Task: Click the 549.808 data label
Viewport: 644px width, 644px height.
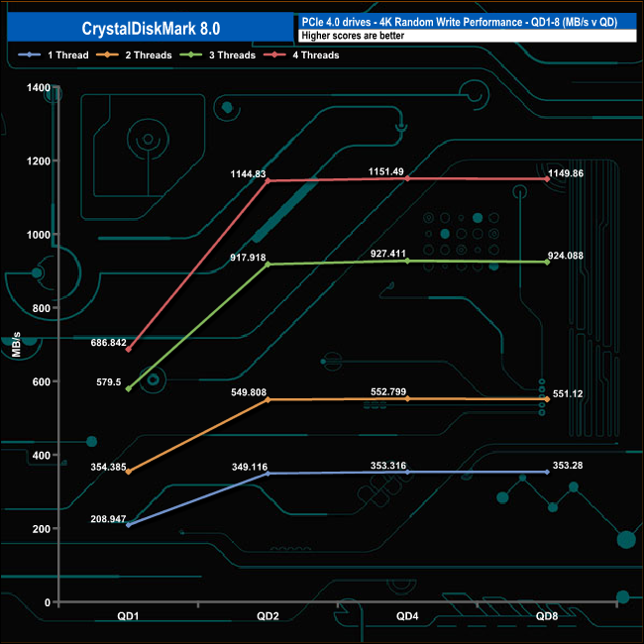Action: click(249, 392)
